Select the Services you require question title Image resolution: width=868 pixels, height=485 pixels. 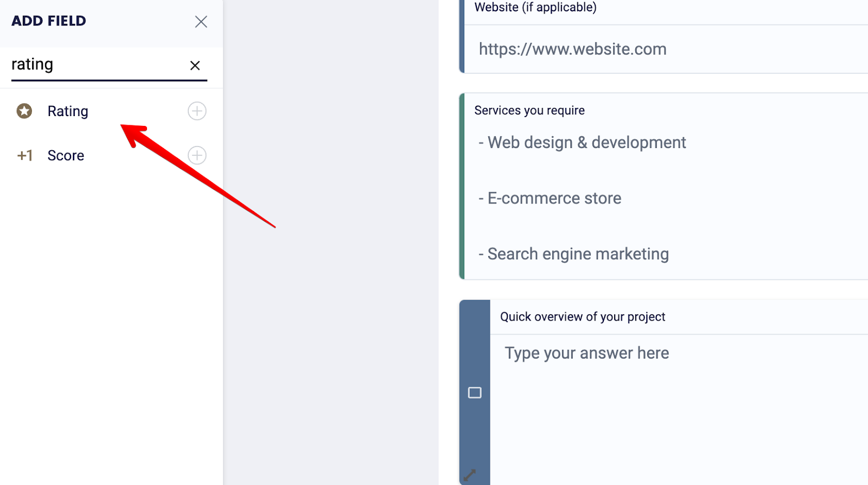pyautogui.click(x=529, y=110)
